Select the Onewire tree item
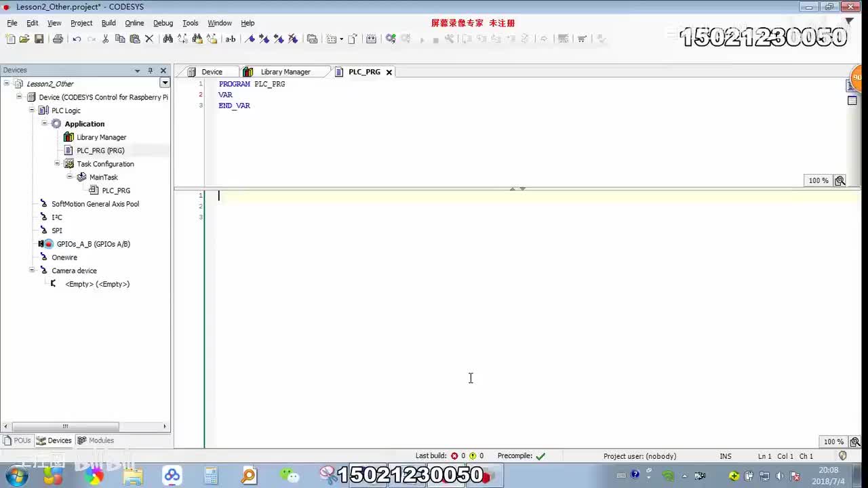Viewport: 868px width, 488px height. pyautogui.click(x=64, y=257)
